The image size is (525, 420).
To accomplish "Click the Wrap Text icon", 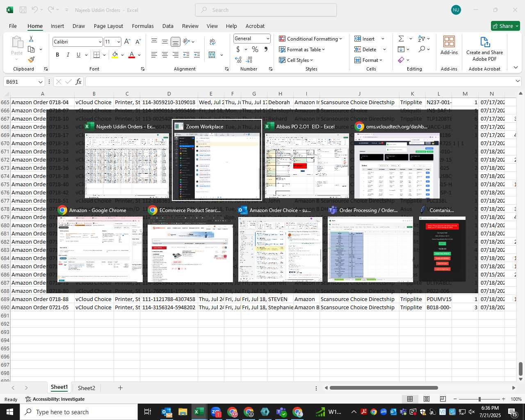I will (212, 41).
